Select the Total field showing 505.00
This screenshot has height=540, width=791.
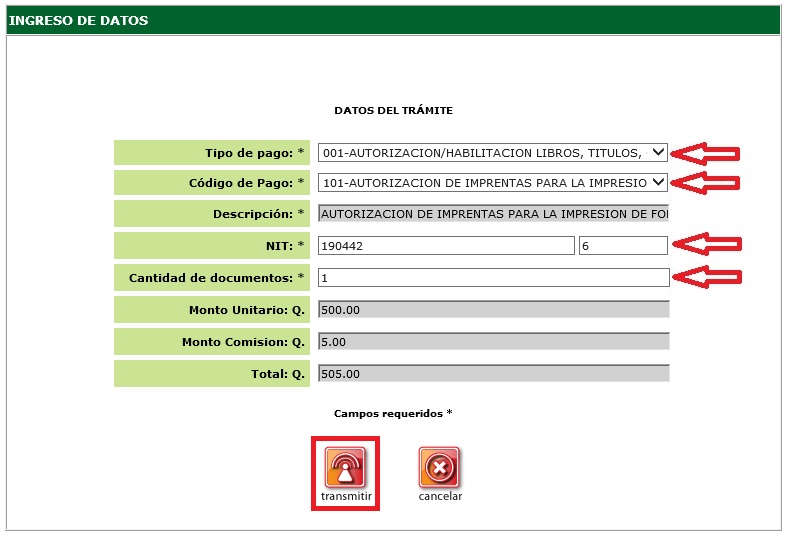pyautogui.click(x=492, y=374)
